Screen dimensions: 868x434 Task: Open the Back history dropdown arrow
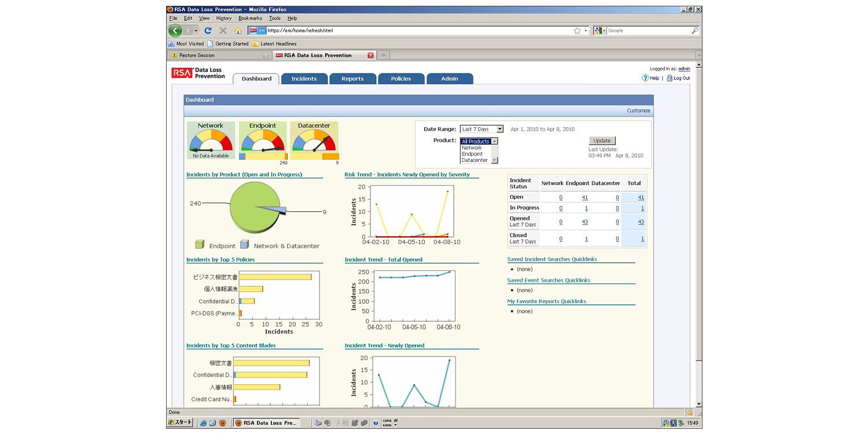tap(196, 31)
